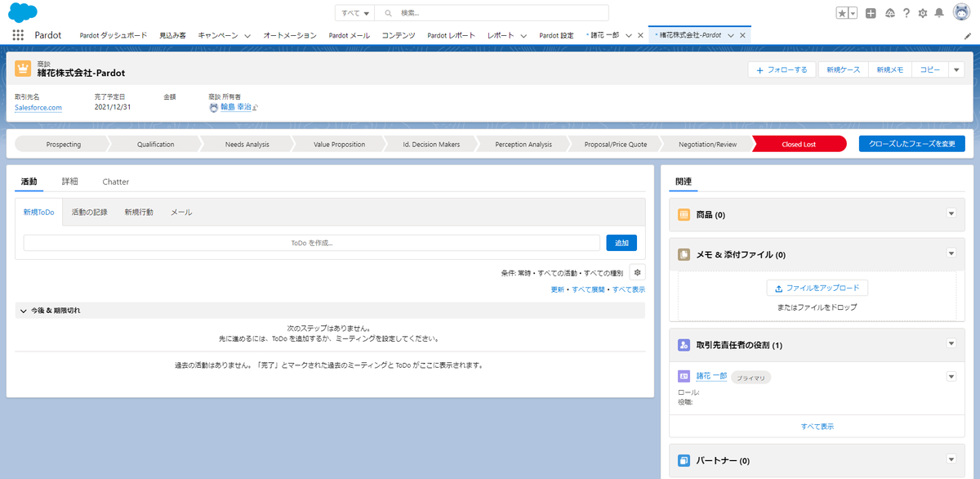
Task: Open the setup gear icon
Action: point(923,13)
